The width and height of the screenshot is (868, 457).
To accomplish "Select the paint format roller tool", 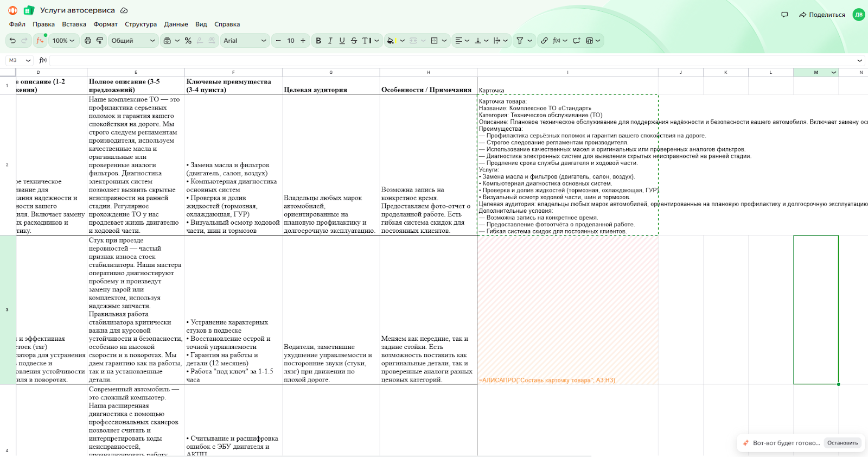I will click(x=100, y=41).
